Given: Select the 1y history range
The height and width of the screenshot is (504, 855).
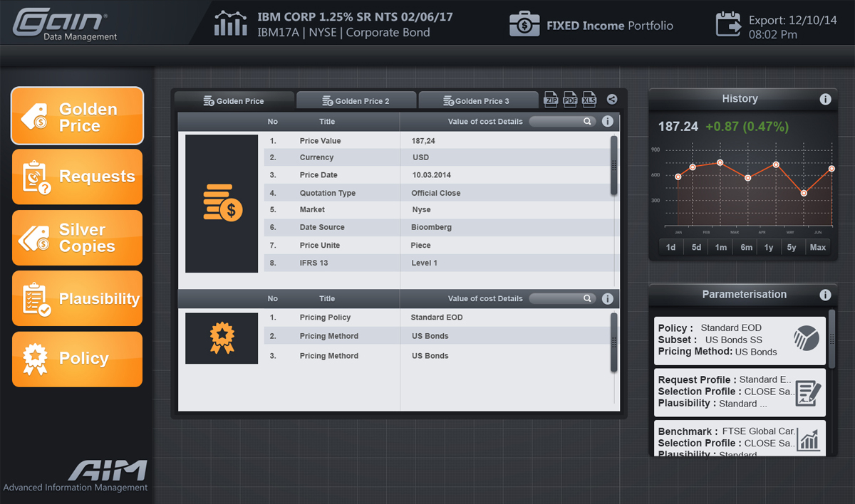Looking at the screenshot, I should point(769,247).
